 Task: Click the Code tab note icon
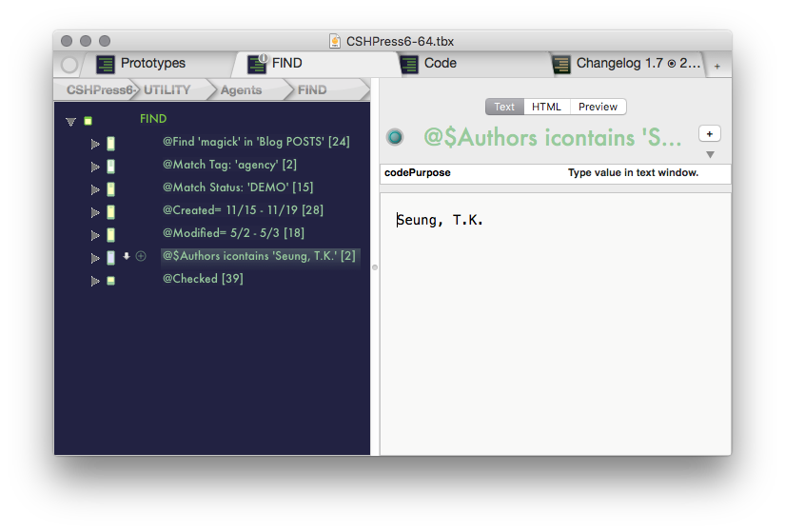(409, 64)
